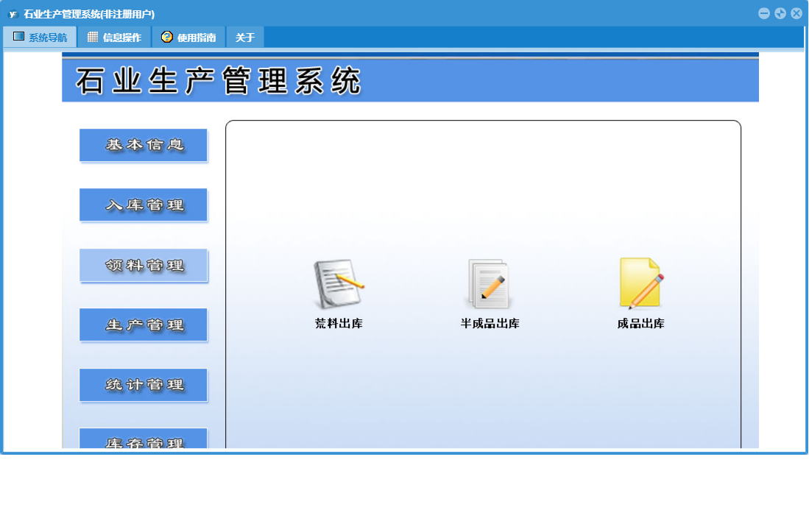
Task: Open 生产管理 from the sidebar
Action: [144, 325]
